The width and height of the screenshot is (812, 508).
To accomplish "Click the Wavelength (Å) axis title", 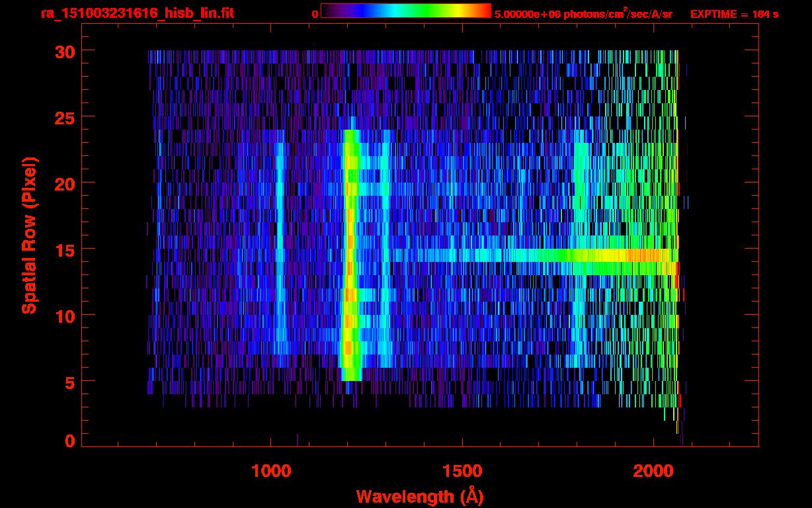I will coord(420,496).
